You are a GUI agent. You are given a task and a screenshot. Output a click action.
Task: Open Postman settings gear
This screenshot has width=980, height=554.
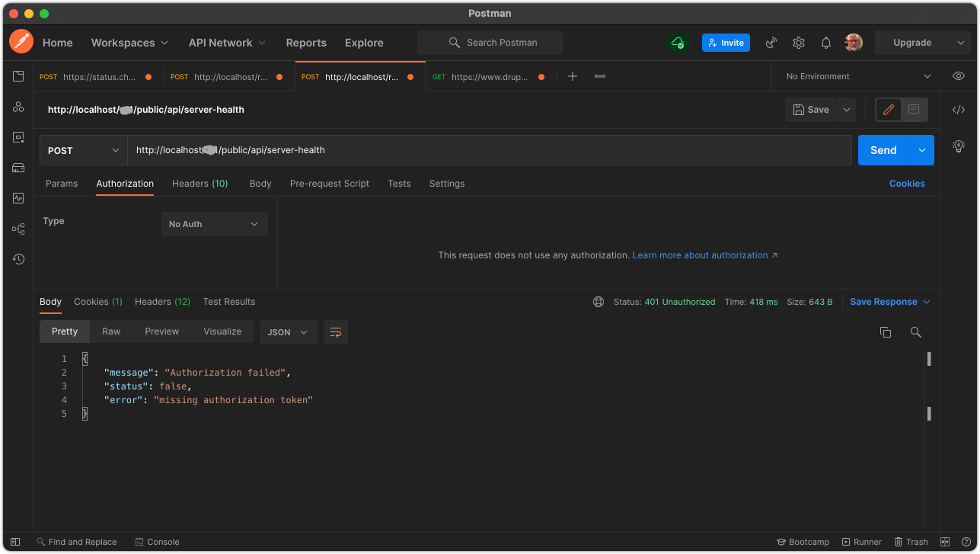pyautogui.click(x=798, y=43)
